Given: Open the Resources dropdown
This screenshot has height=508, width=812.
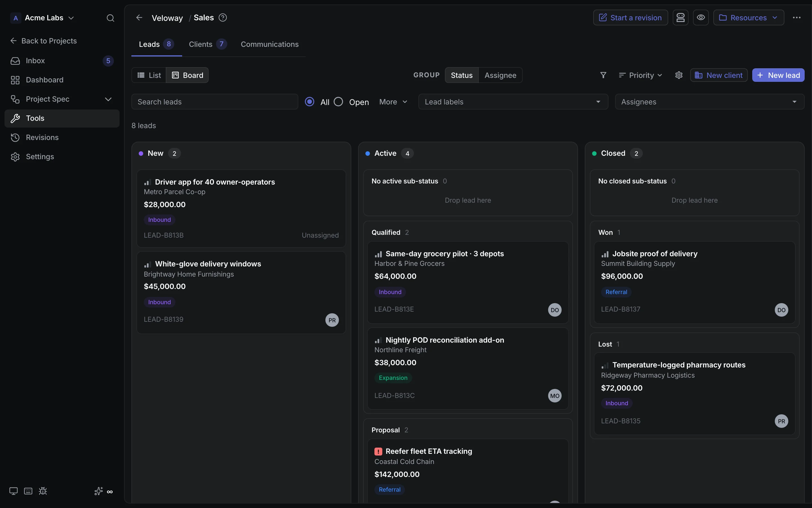Looking at the screenshot, I should coord(749,17).
